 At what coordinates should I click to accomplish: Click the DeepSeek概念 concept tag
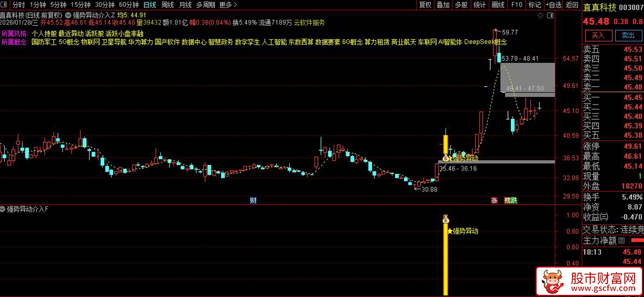point(486,41)
